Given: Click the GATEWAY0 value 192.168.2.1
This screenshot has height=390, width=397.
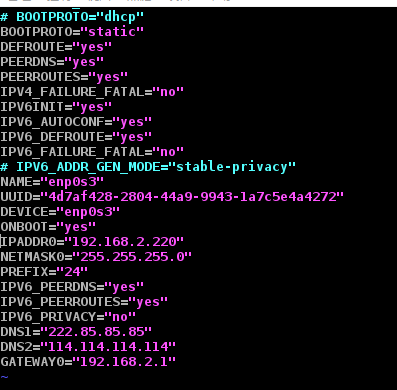Looking at the screenshot, I should (x=124, y=362).
